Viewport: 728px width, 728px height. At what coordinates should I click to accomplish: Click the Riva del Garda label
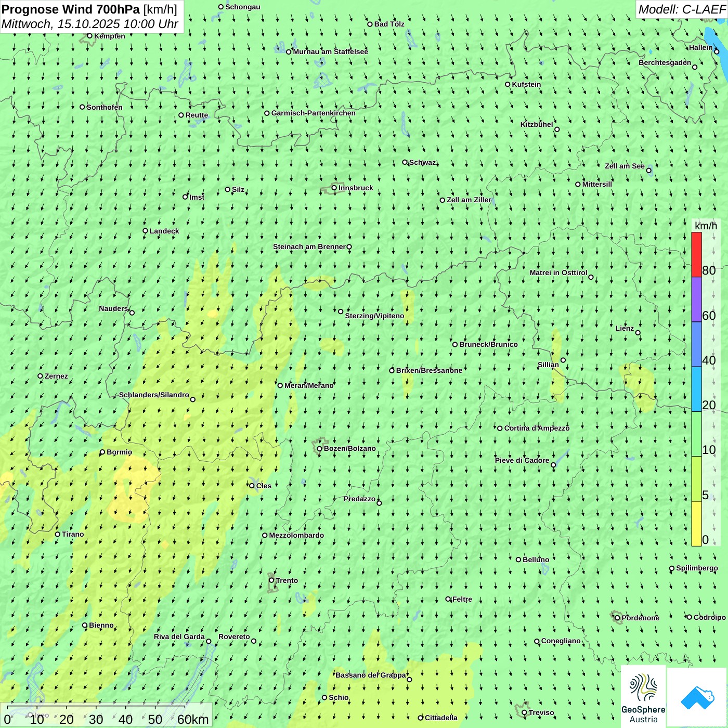pos(179,636)
